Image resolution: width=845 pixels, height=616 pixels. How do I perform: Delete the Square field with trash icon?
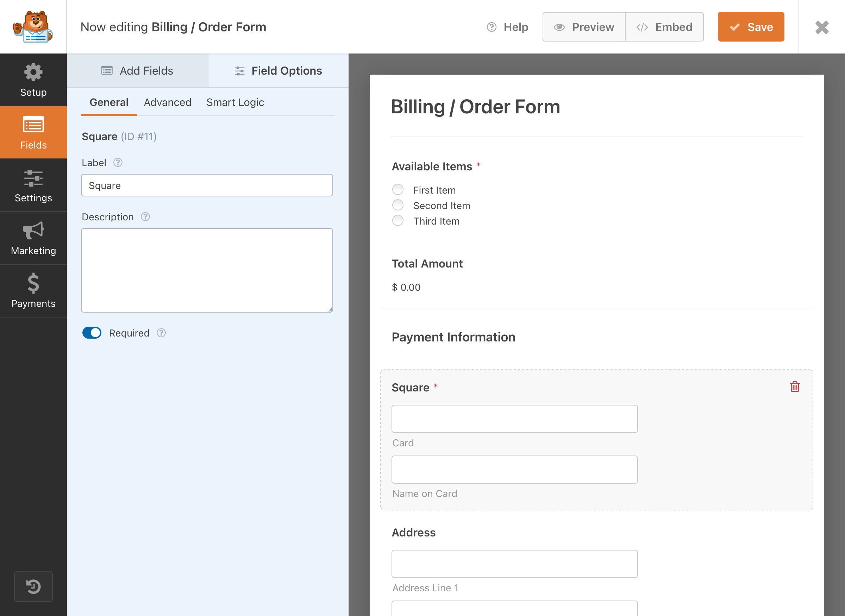pos(795,387)
